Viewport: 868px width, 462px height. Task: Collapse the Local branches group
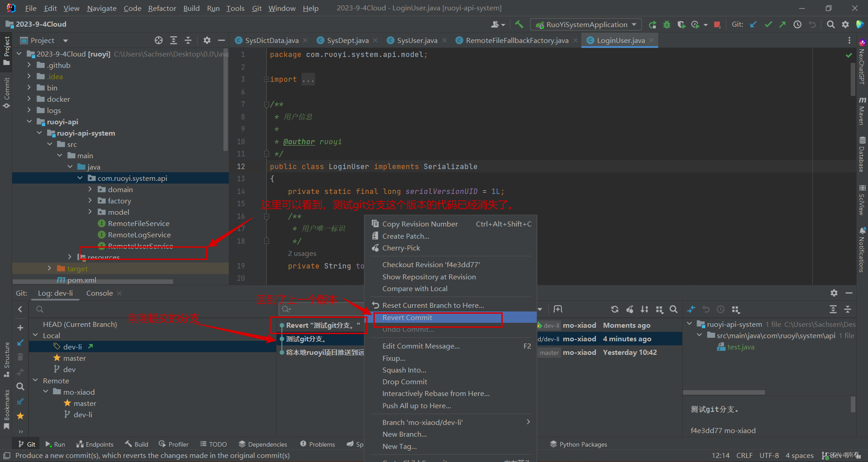point(36,335)
